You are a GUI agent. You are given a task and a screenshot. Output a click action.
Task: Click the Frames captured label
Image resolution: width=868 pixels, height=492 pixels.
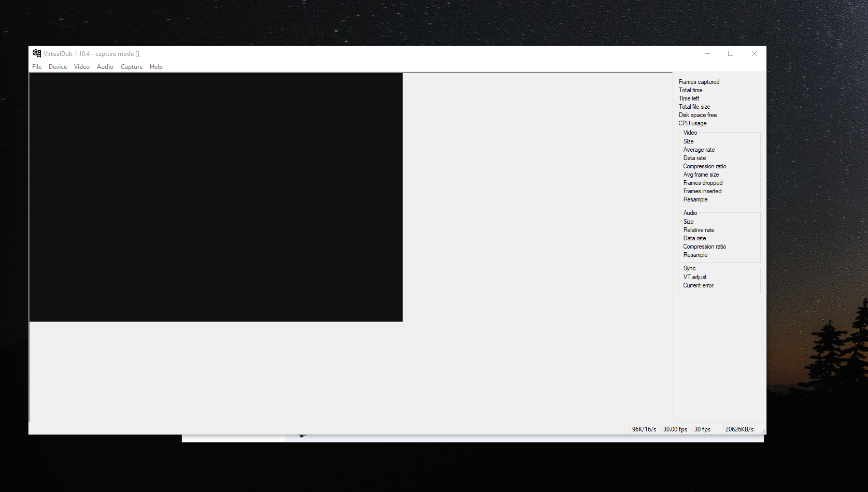pos(699,82)
